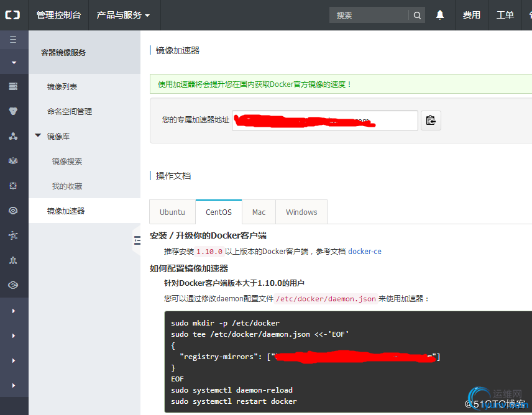Click 'sudo systemctl daemon-reload' code line

(232, 390)
